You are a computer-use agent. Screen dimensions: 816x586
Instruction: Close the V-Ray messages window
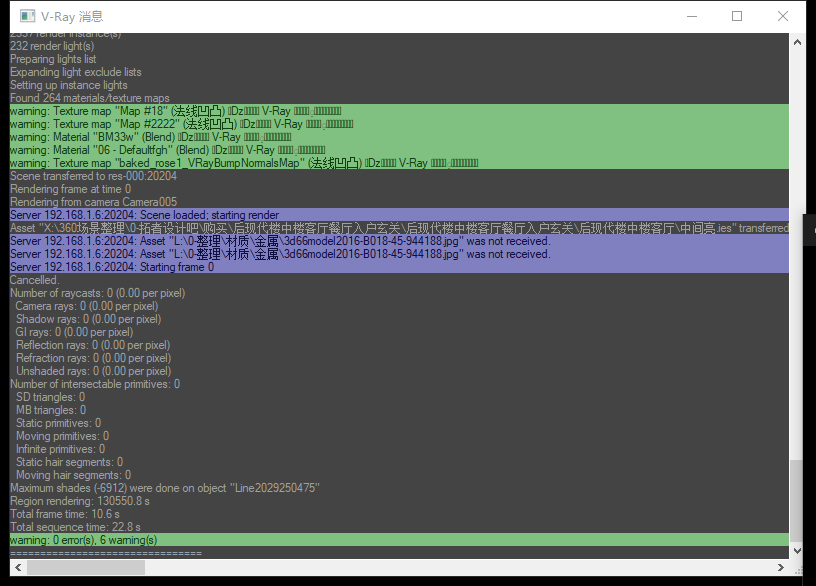pos(783,16)
